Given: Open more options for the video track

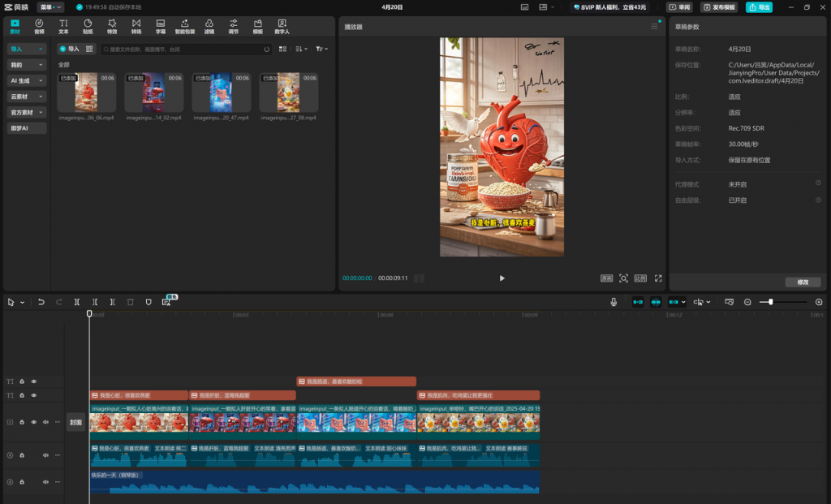Looking at the screenshot, I should click(58, 422).
